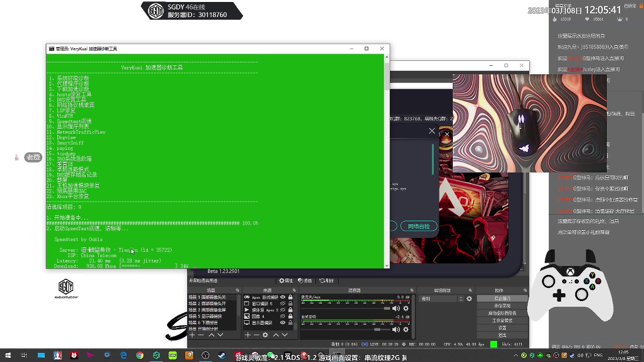Viewport: 644px width, 362px height.
Task: Move selected source up
Action: coord(276,335)
